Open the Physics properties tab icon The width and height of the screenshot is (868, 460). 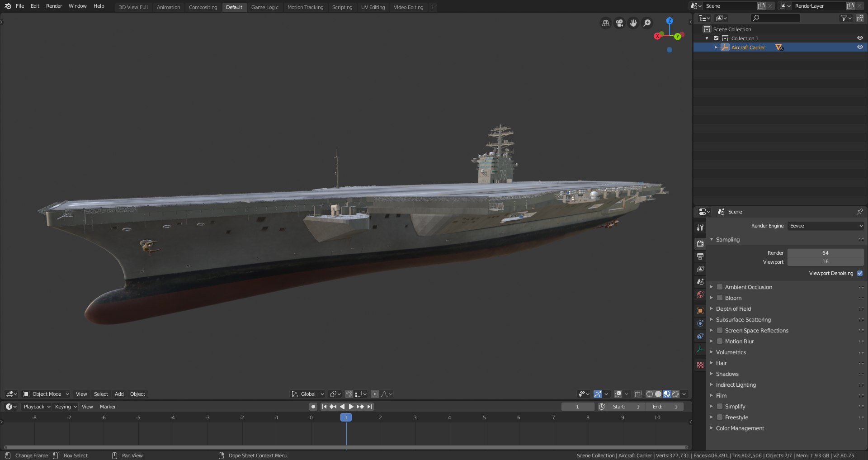coord(700,323)
